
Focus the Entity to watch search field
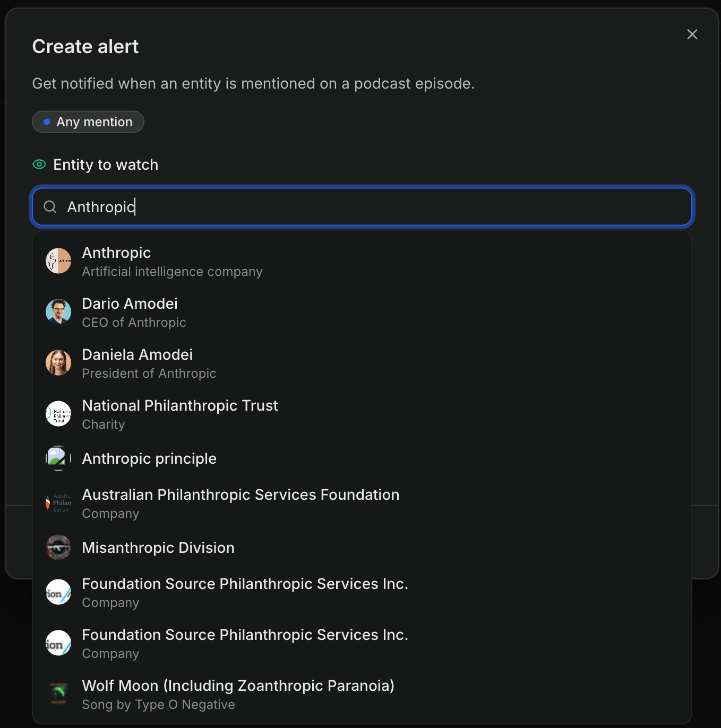[363, 206]
